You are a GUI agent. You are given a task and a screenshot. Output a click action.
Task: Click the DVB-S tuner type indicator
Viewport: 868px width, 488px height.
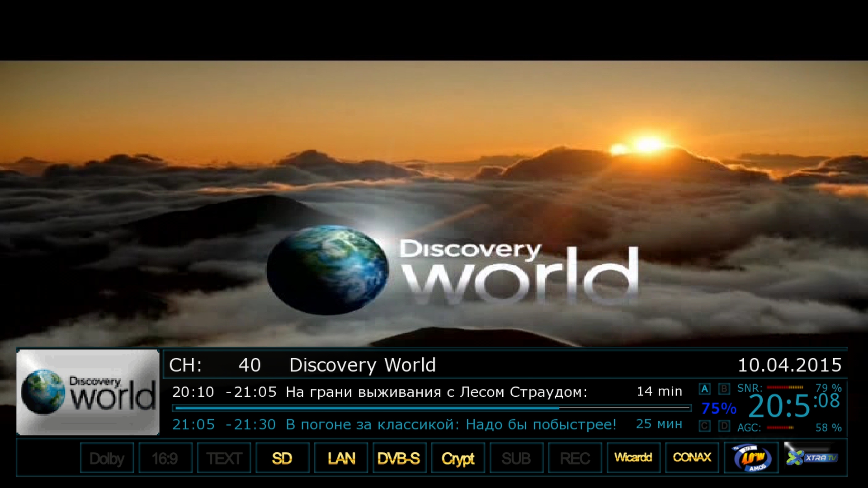[x=400, y=458]
